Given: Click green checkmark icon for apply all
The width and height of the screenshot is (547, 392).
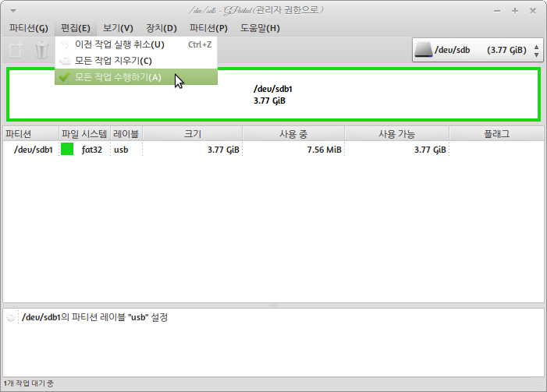Looking at the screenshot, I should pos(65,76).
